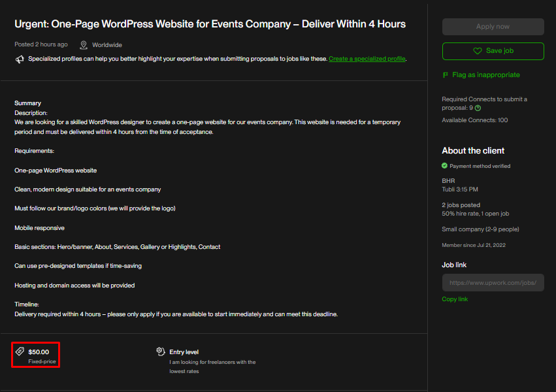Click the price tag icon beside $50.00
The height and width of the screenshot is (392, 556).
[20, 351]
